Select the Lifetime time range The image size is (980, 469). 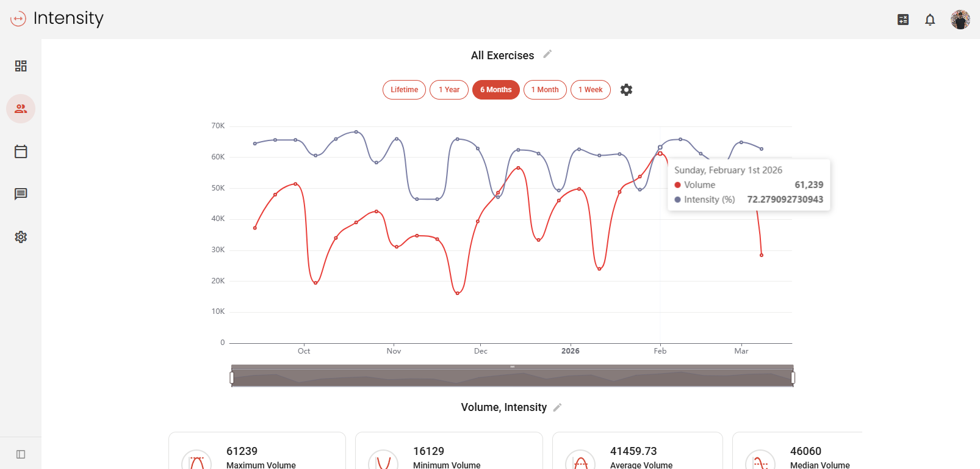coord(404,90)
